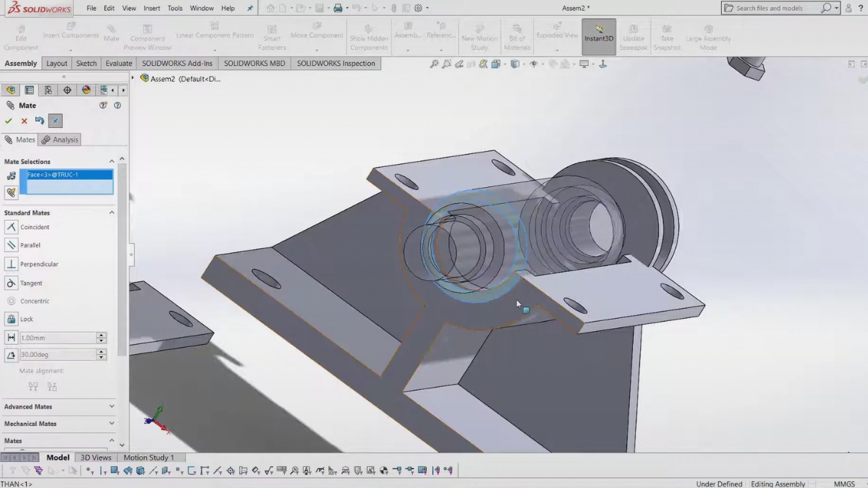Image resolution: width=868 pixels, height=488 pixels.
Task: Open the Options gear dropdown arrow
Action: 427,8
